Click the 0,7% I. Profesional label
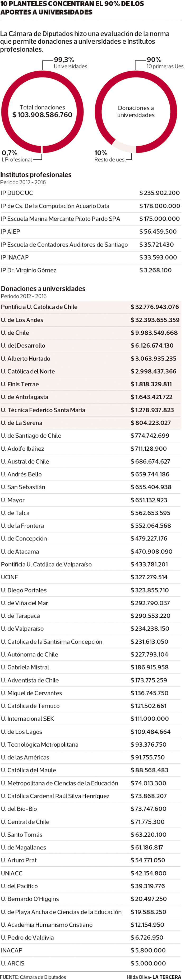185x980 pixels. pos(16,156)
